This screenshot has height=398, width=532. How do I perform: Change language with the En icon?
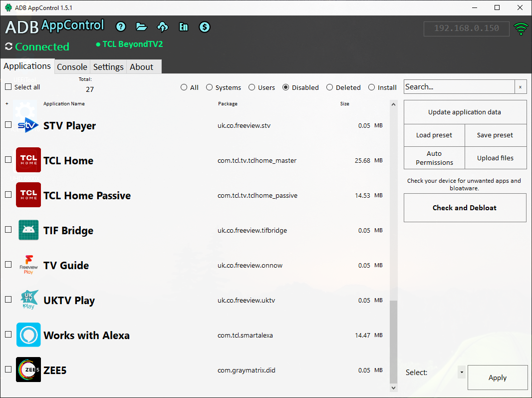[x=184, y=27]
